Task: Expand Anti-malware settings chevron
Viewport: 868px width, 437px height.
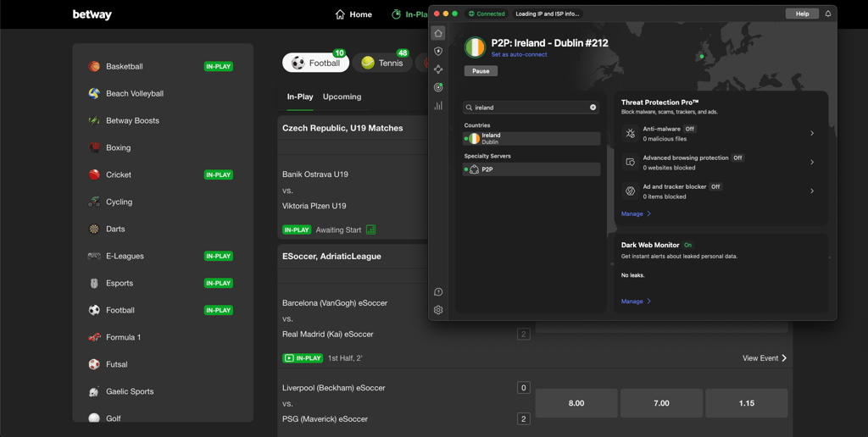Action: [x=812, y=133]
